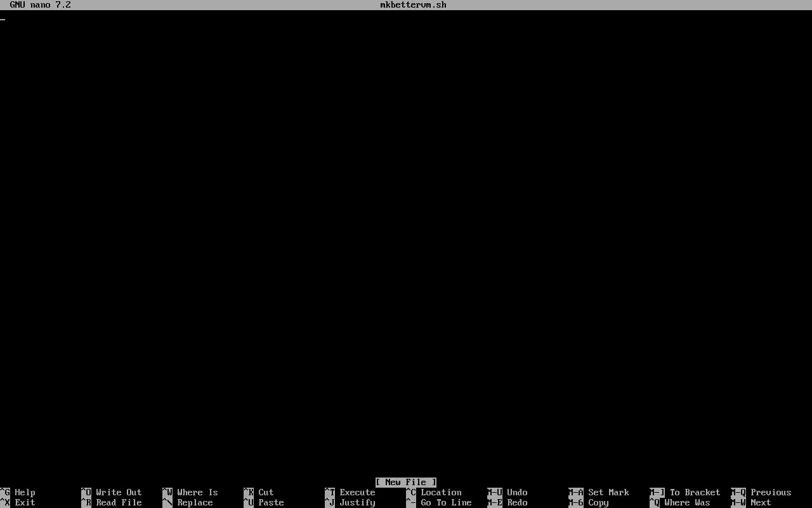Viewport: 812px width, 508px height.
Task: Select the Justify shortcut
Action: pos(358,502)
